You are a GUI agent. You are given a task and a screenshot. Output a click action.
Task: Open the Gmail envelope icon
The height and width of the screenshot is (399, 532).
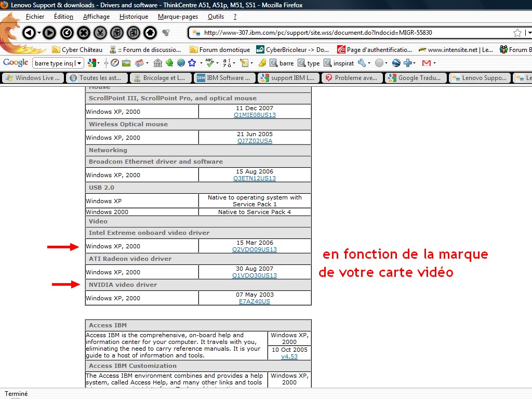[427, 63]
